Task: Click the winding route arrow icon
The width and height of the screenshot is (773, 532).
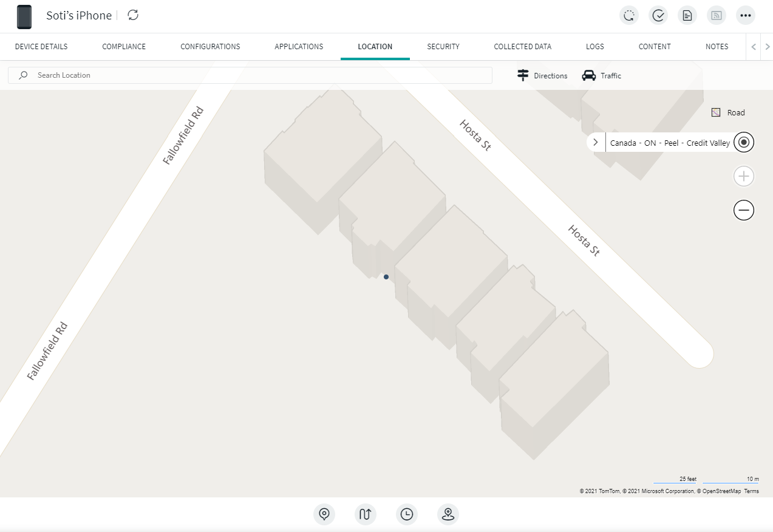Action: [x=366, y=514]
